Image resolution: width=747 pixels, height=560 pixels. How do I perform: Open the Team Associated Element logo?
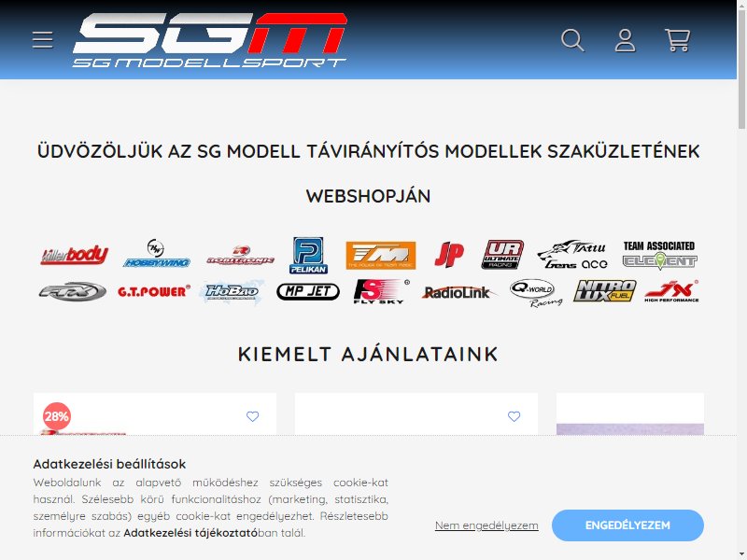(x=659, y=255)
